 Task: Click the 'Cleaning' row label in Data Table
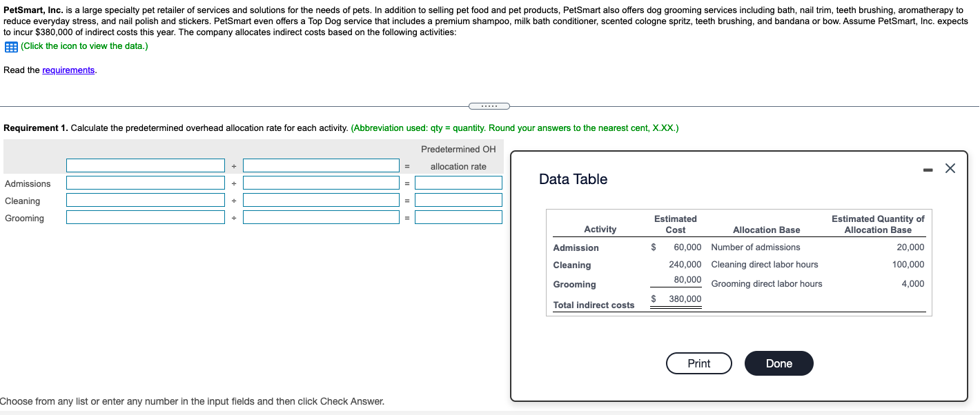click(x=572, y=265)
